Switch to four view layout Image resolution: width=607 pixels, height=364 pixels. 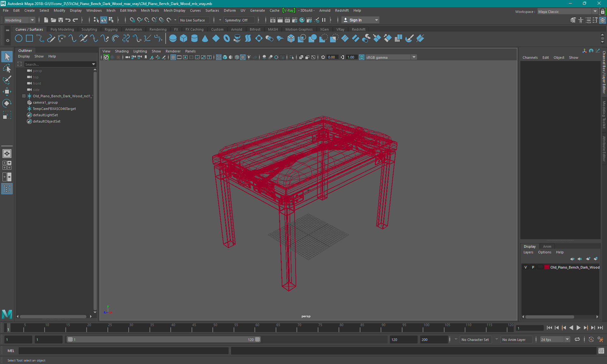7,165
